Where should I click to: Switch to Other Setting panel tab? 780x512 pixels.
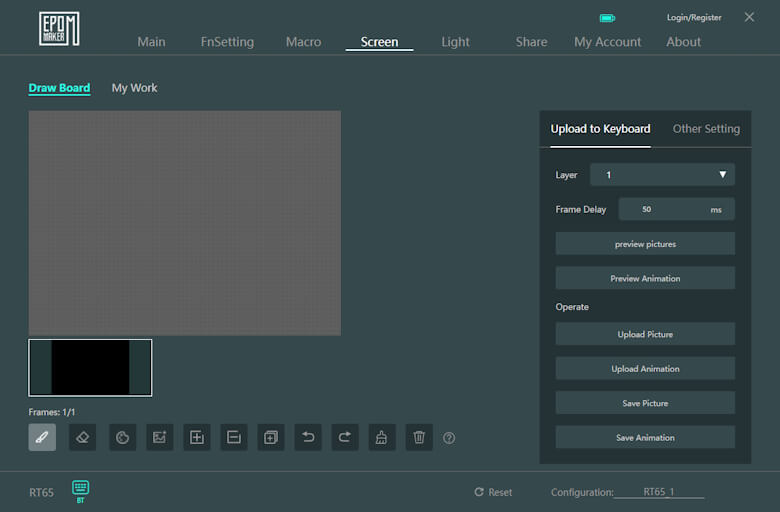706,129
